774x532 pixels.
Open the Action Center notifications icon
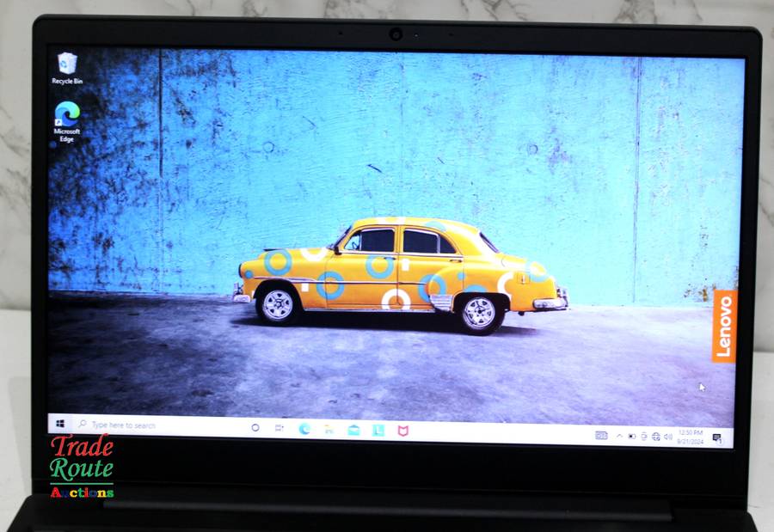pyautogui.click(x=716, y=438)
